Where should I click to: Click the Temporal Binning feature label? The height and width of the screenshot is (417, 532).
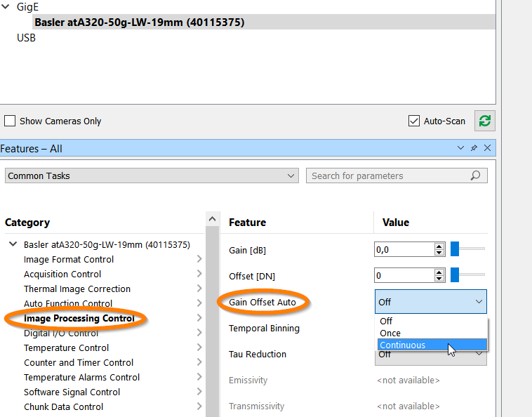click(x=264, y=328)
